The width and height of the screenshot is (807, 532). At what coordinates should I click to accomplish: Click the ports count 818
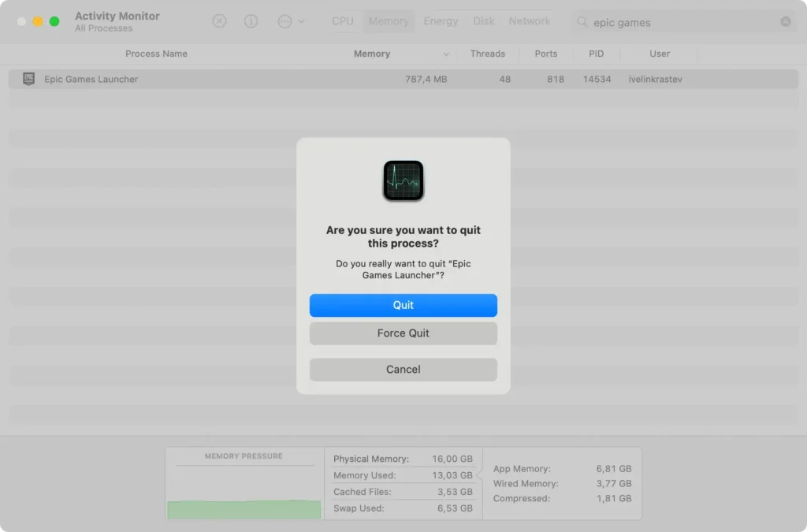pyautogui.click(x=556, y=80)
